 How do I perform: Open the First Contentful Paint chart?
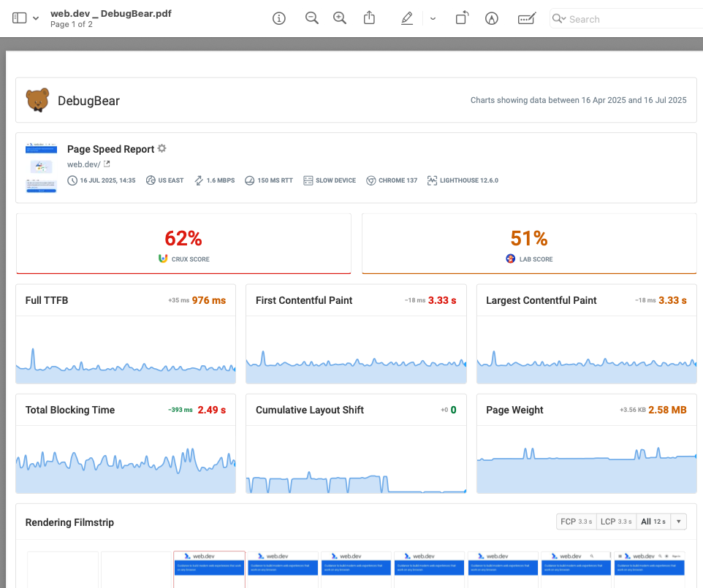coord(356,334)
